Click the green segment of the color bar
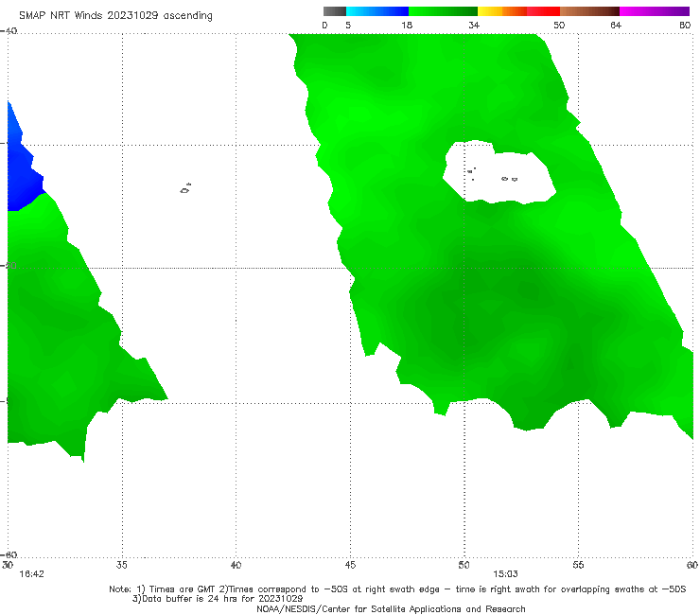Viewport: 700px width, 615px height. (x=443, y=11)
